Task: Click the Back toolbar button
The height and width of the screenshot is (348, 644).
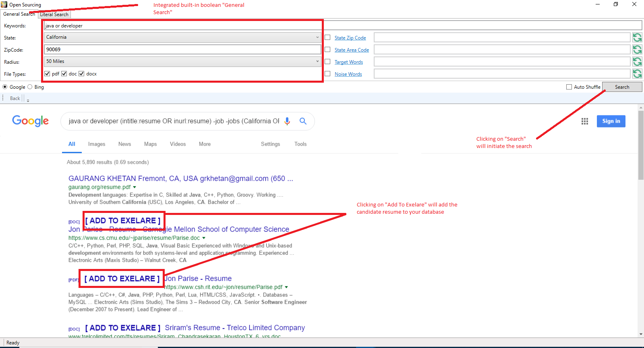Action: point(15,98)
